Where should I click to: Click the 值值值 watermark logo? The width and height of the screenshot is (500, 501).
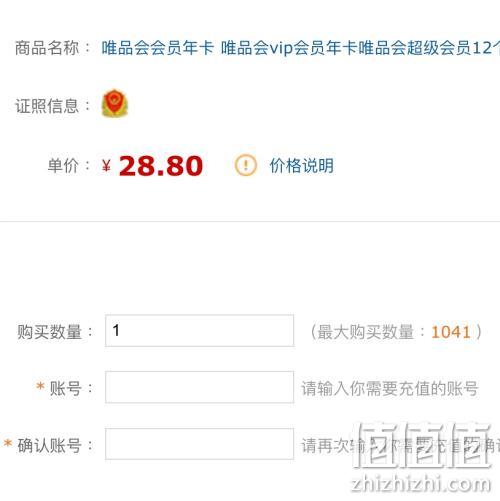(423, 445)
